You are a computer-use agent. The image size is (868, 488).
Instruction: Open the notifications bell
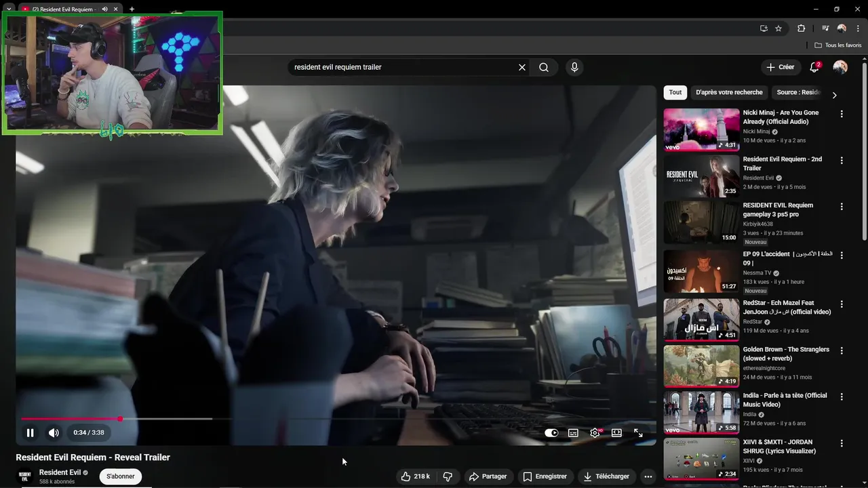coord(814,67)
